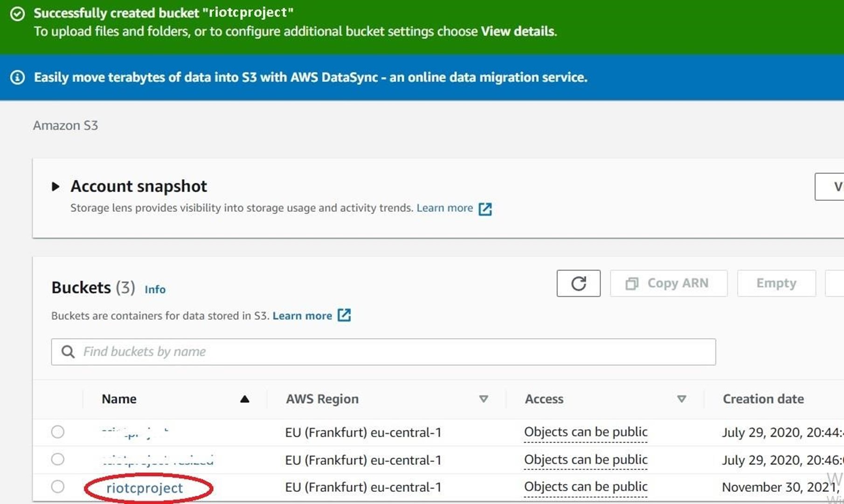Click Objects can be public in second row
This screenshot has width=844, height=504.
[x=586, y=460]
